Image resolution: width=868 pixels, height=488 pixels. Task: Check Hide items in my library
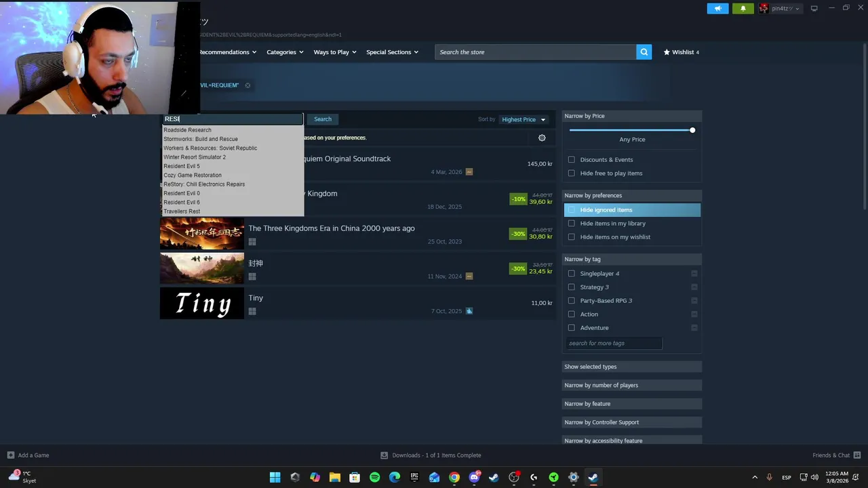click(572, 224)
